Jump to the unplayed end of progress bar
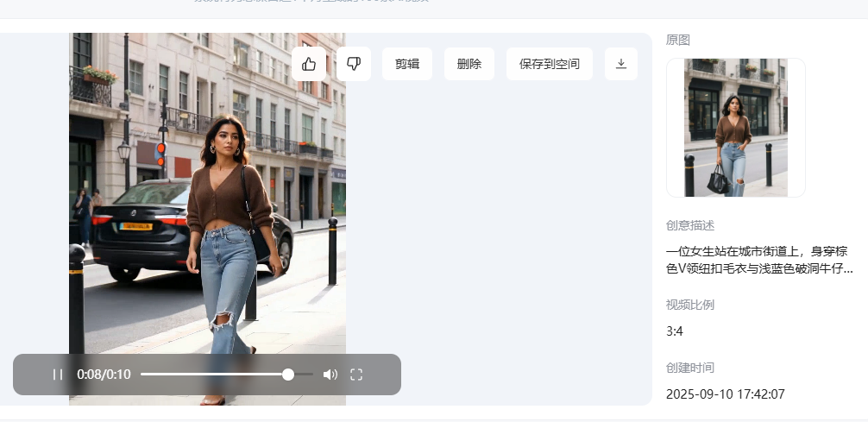 (x=309, y=375)
